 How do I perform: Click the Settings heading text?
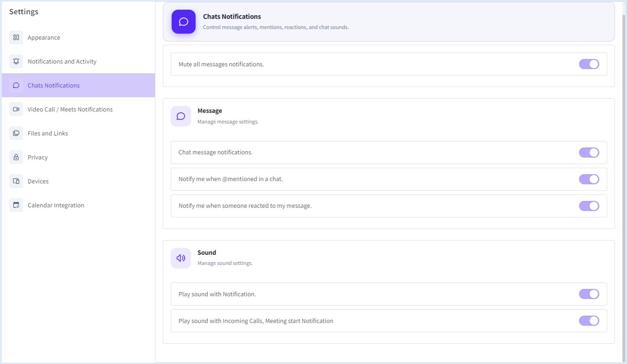point(24,12)
